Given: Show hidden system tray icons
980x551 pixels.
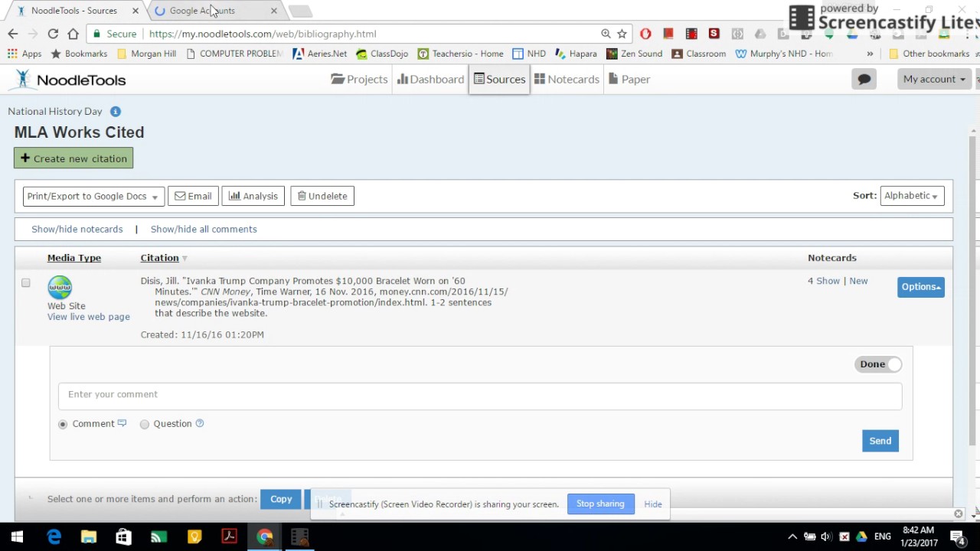Looking at the screenshot, I should [x=792, y=536].
